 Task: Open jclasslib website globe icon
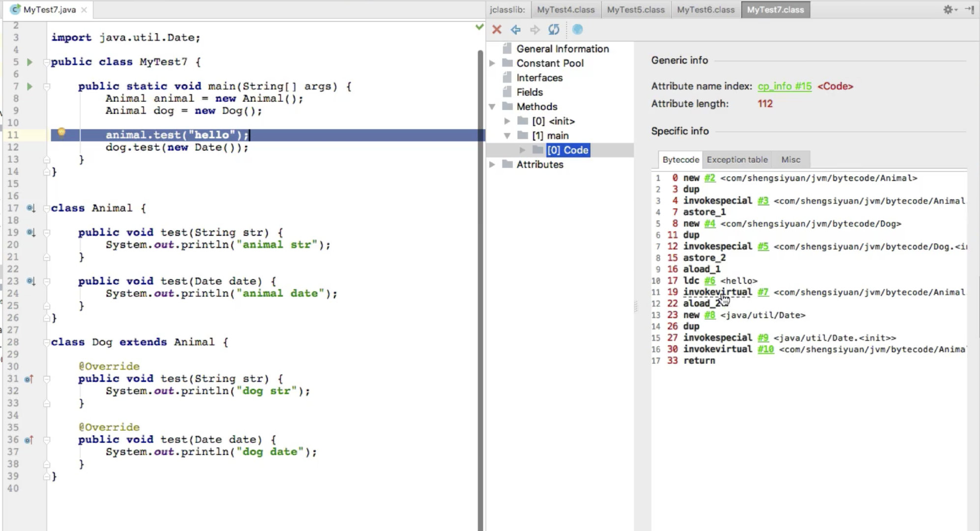pyautogui.click(x=578, y=29)
